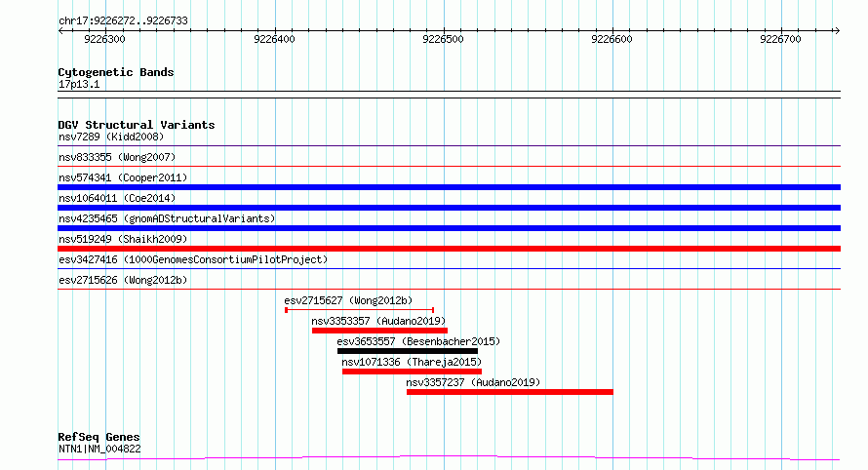Click the black bar under esv3653557
The image size is (868, 470).
coord(408,351)
